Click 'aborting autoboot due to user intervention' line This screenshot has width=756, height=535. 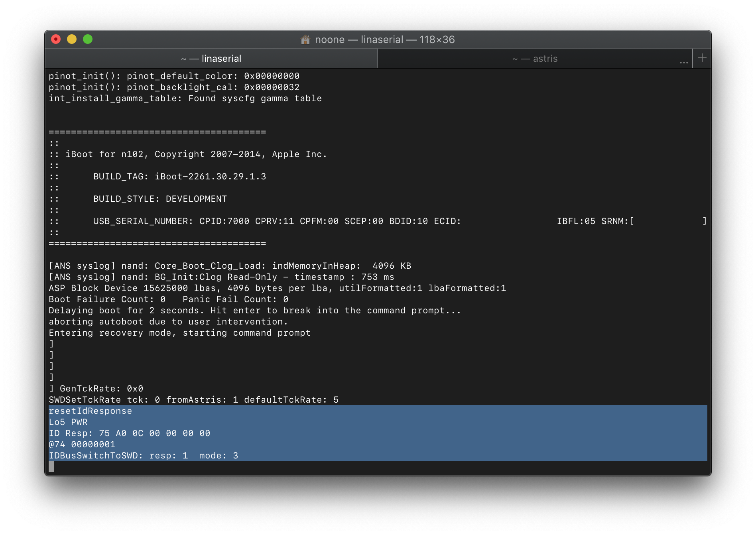168,322
